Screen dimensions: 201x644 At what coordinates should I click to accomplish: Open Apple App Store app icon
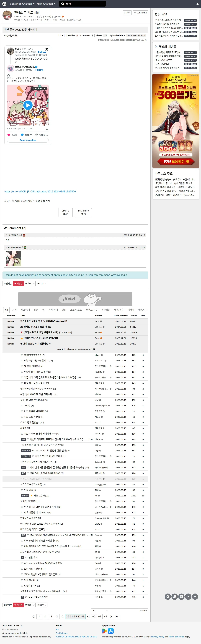pos(111,631)
